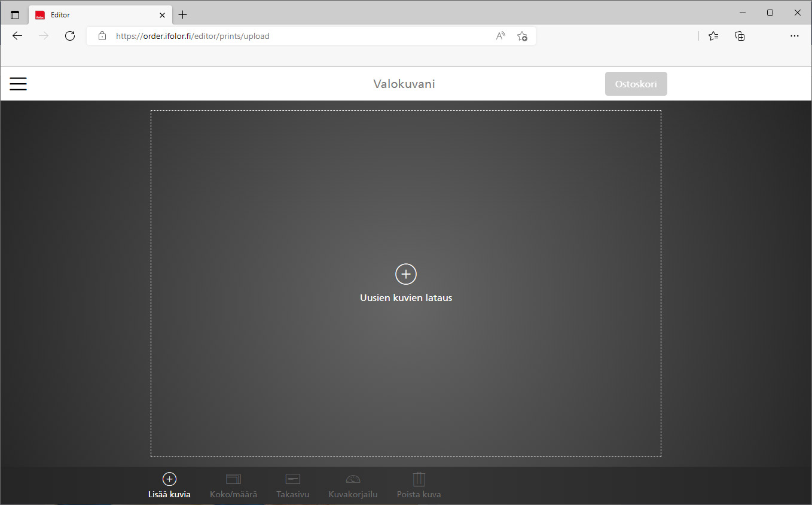Open a new browser tab
Image resolution: width=812 pixels, height=505 pixels.
pos(183,15)
